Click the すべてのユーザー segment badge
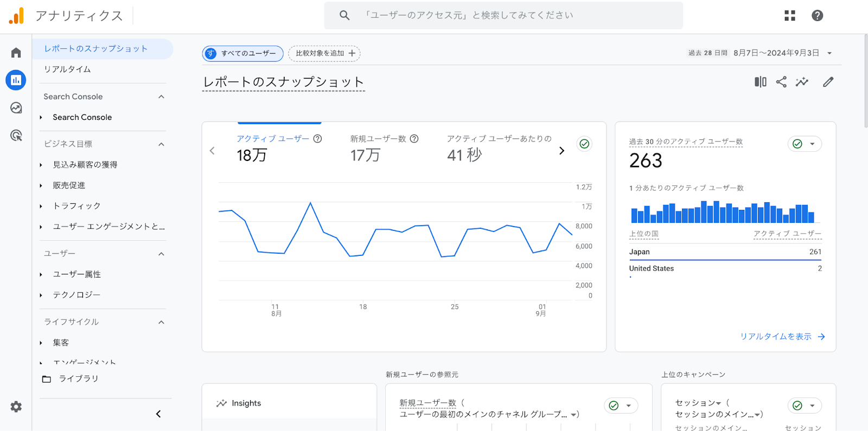868x431 pixels. 211,53
